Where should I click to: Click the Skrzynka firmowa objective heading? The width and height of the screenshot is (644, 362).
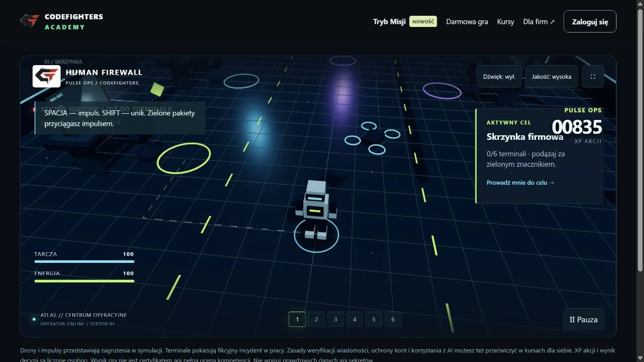(525, 137)
